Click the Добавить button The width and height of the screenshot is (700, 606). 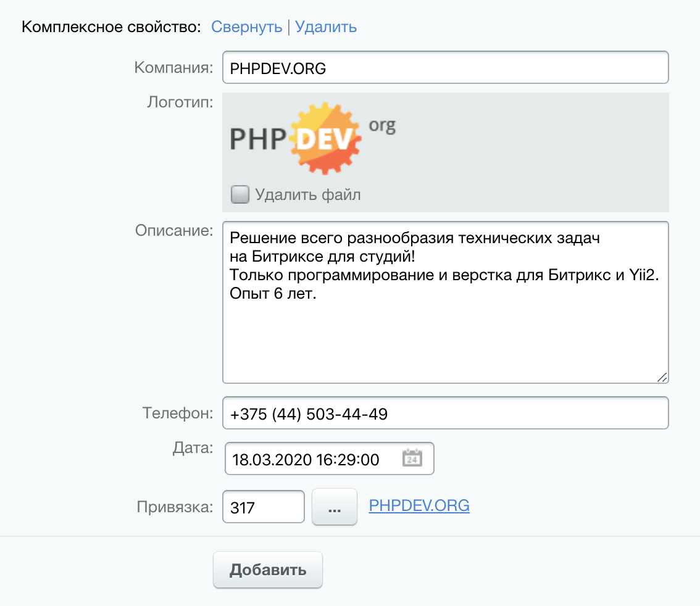pos(268,570)
